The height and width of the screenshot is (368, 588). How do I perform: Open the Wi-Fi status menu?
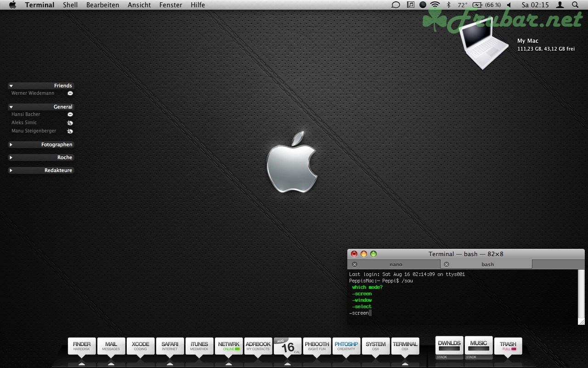point(435,5)
